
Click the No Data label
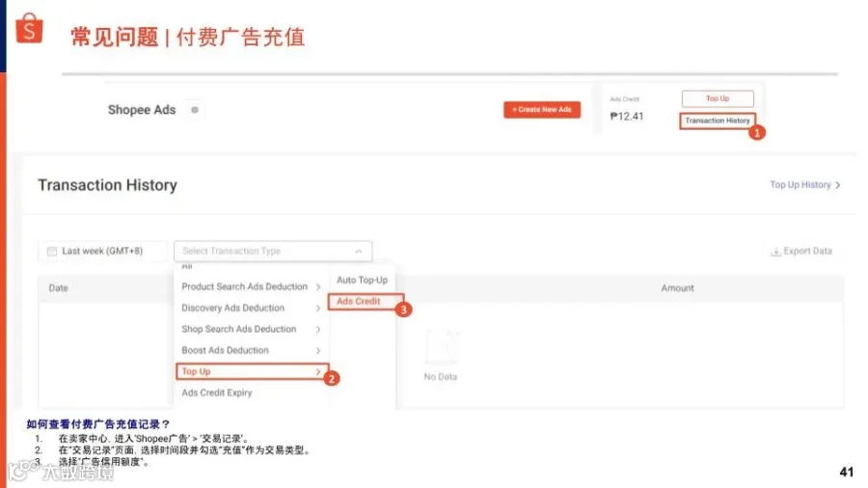[441, 377]
